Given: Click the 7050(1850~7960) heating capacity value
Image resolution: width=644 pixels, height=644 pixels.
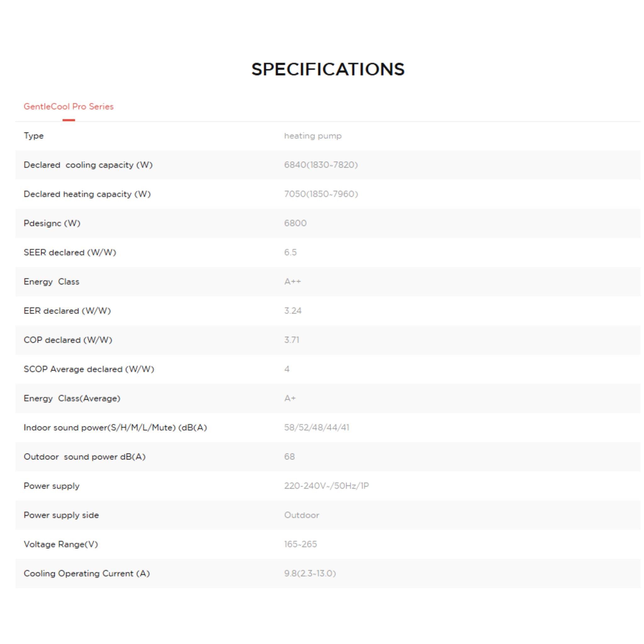Looking at the screenshot, I should click(x=321, y=194).
